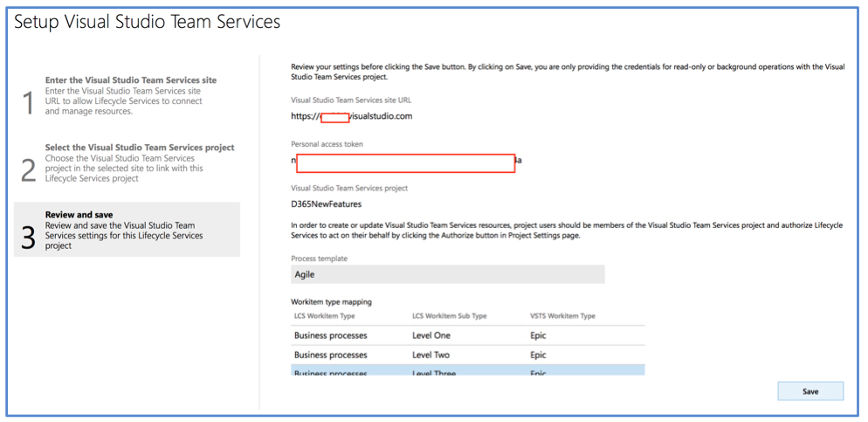Select step 3 Review and save
The width and height of the screenshot is (868, 422).
pos(127,229)
